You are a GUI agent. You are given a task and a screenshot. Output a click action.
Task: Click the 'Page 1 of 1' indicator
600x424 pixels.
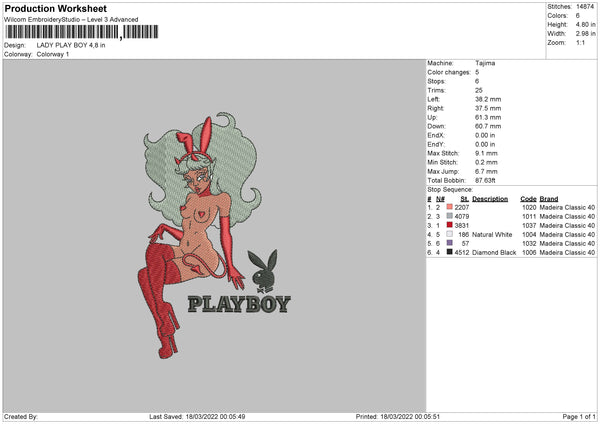[x=579, y=417]
